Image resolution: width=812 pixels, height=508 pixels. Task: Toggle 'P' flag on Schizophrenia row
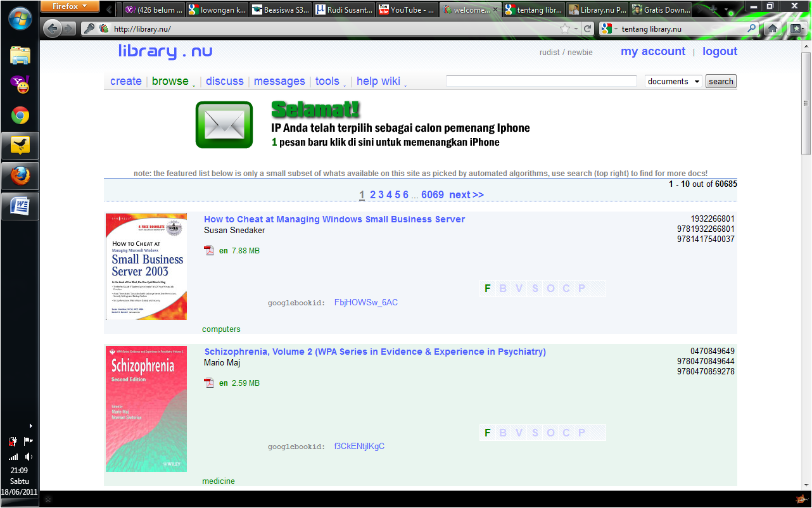(581, 433)
